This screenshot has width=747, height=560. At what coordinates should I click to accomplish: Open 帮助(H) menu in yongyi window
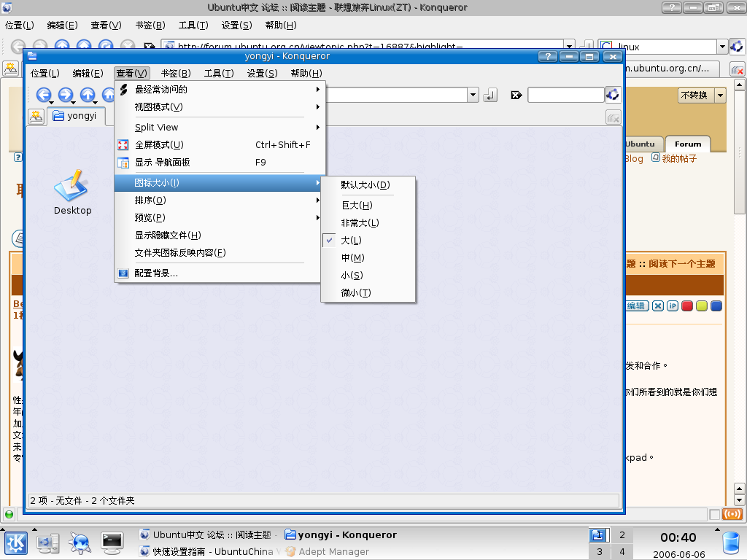[306, 74]
